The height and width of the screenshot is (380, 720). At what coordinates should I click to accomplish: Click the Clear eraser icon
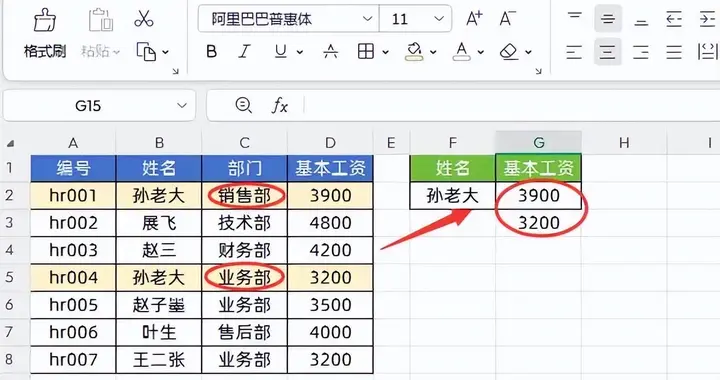click(x=509, y=51)
